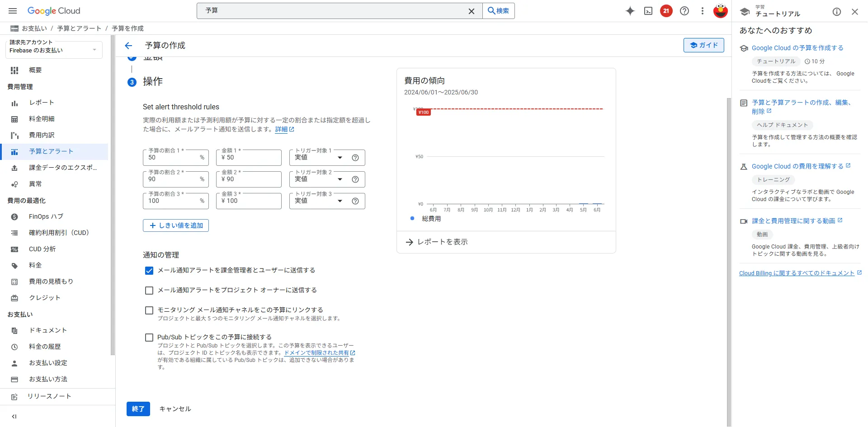Show help for トリガー対象 3
The image size is (868, 427).
click(355, 201)
